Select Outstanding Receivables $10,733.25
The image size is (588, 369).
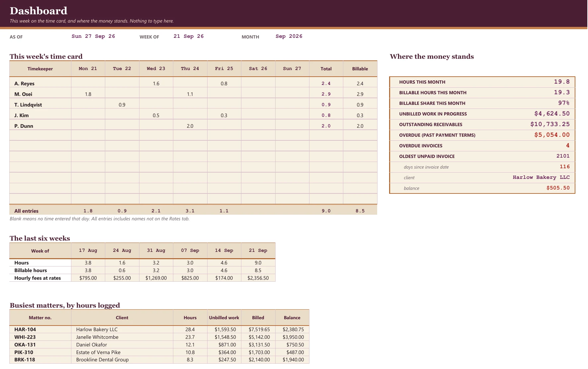(x=550, y=124)
